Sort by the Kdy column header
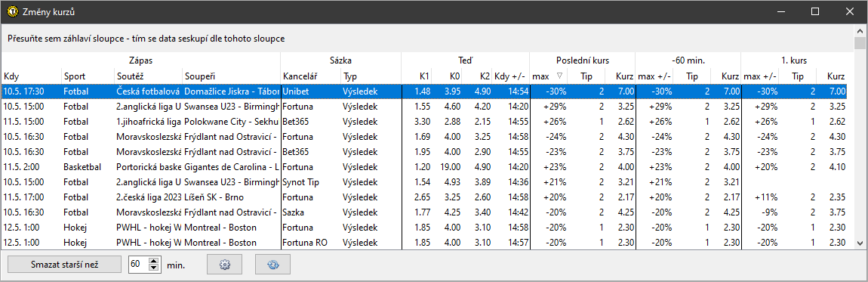 coord(32,76)
